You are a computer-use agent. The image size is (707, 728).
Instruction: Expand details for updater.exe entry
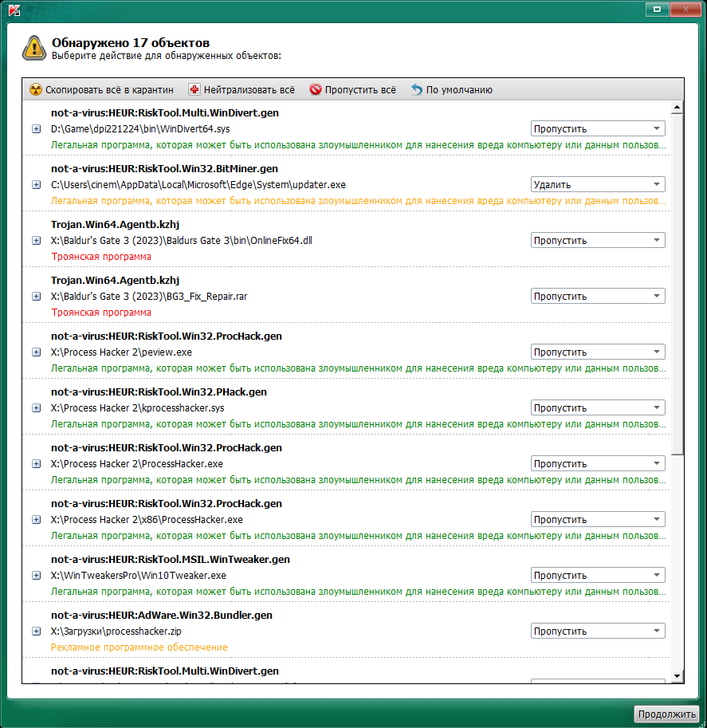(36, 185)
